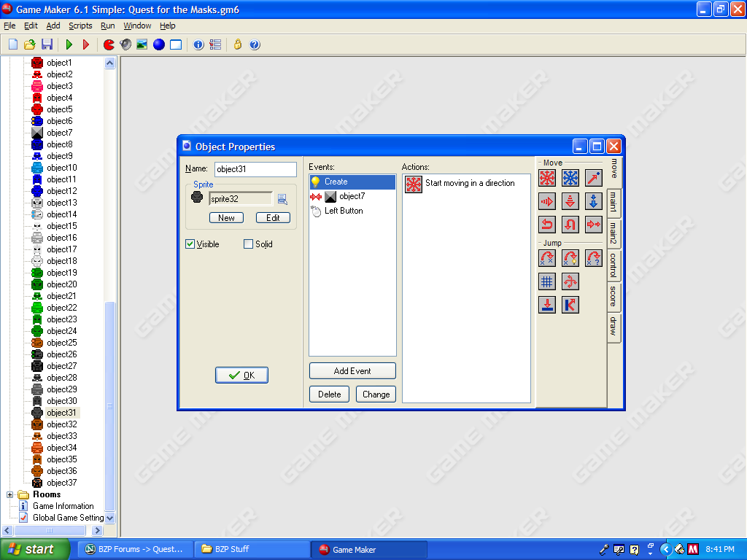Select the Jump to Start action
747x560 pixels.
click(x=570, y=258)
